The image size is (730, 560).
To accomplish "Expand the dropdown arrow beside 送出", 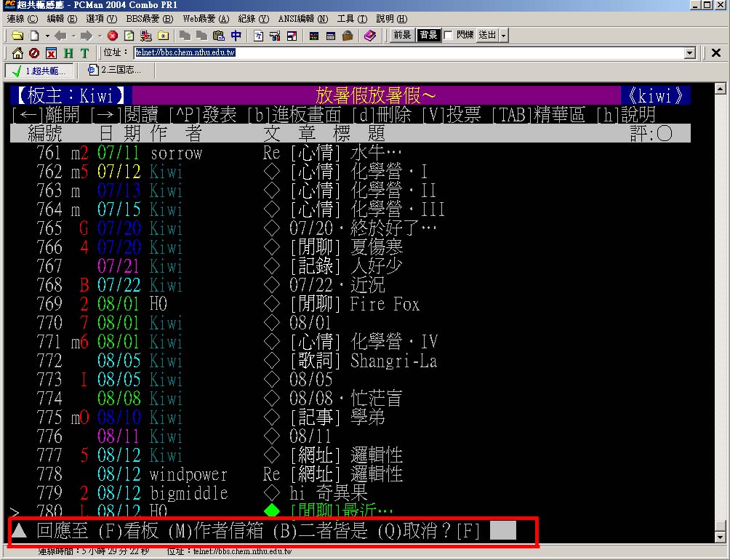I will [x=504, y=36].
